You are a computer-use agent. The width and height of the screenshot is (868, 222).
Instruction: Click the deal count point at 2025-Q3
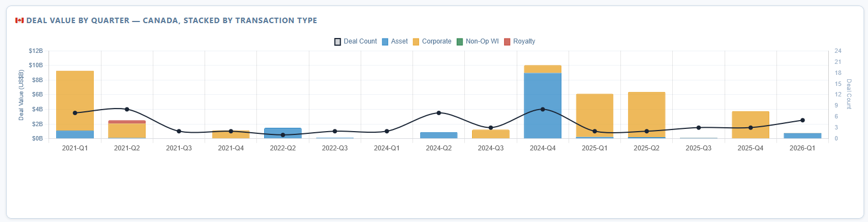pos(699,128)
